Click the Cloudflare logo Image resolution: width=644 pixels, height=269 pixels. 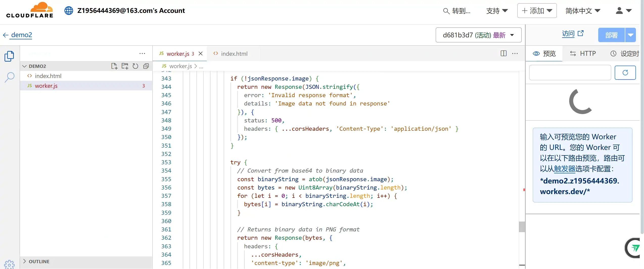pos(30,10)
